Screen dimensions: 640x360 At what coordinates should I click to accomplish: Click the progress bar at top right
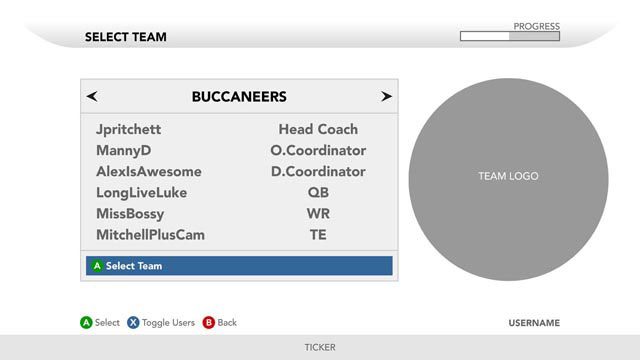coord(510,36)
